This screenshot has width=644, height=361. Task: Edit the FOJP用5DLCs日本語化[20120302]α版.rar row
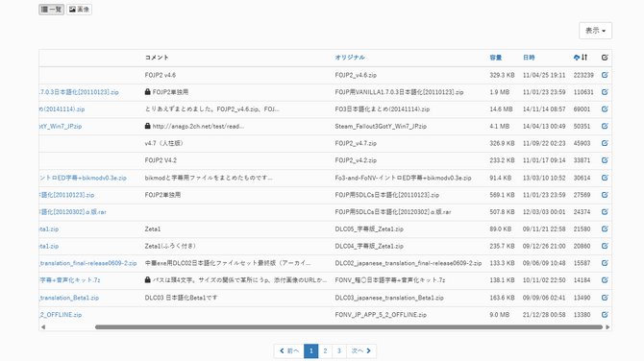(x=605, y=211)
